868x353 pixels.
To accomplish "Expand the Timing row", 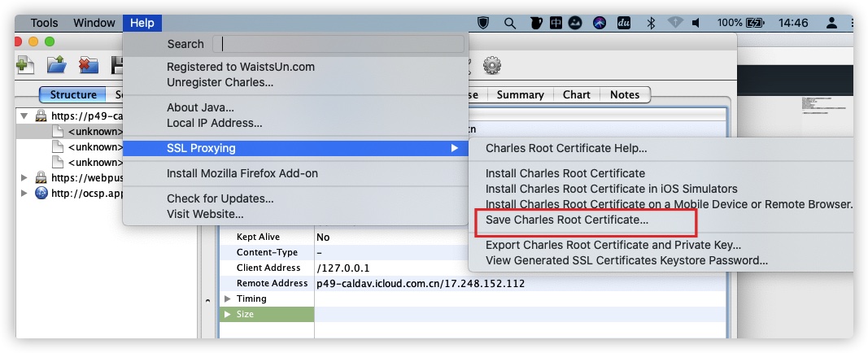I will (x=228, y=299).
